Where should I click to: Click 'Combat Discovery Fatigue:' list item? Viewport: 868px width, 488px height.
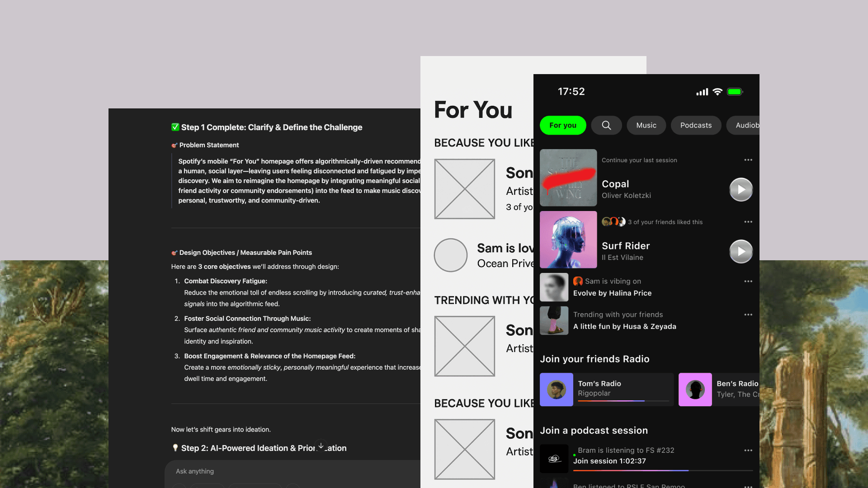(226, 281)
